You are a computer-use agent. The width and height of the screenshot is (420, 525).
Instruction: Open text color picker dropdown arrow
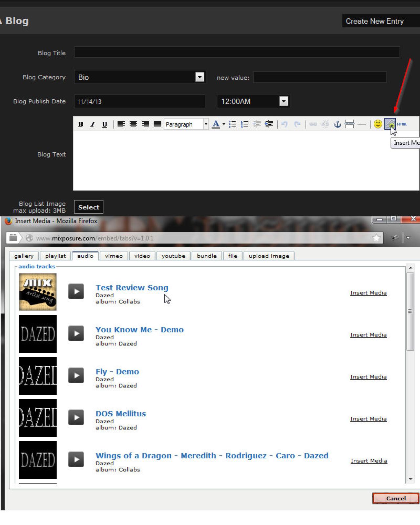tap(224, 124)
